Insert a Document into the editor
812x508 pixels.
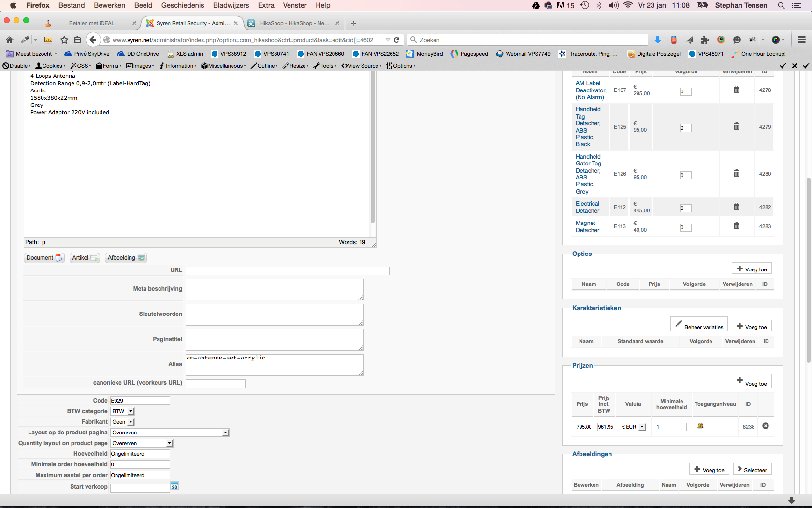44,258
